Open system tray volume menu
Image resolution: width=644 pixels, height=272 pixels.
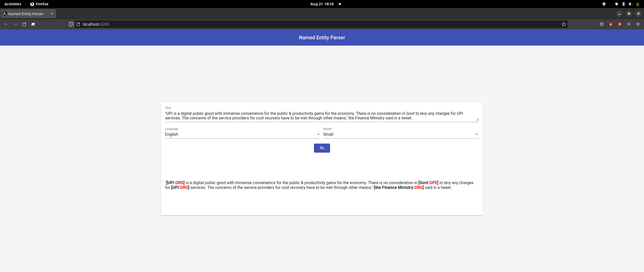pos(630,4)
